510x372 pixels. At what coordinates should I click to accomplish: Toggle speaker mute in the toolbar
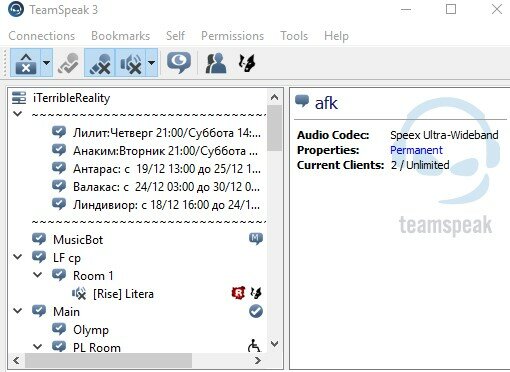(130, 63)
